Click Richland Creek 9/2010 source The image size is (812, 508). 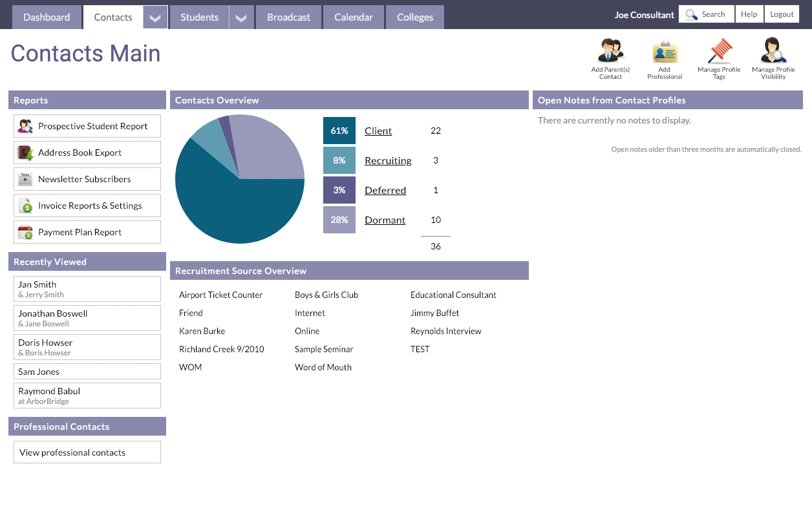[222, 349]
